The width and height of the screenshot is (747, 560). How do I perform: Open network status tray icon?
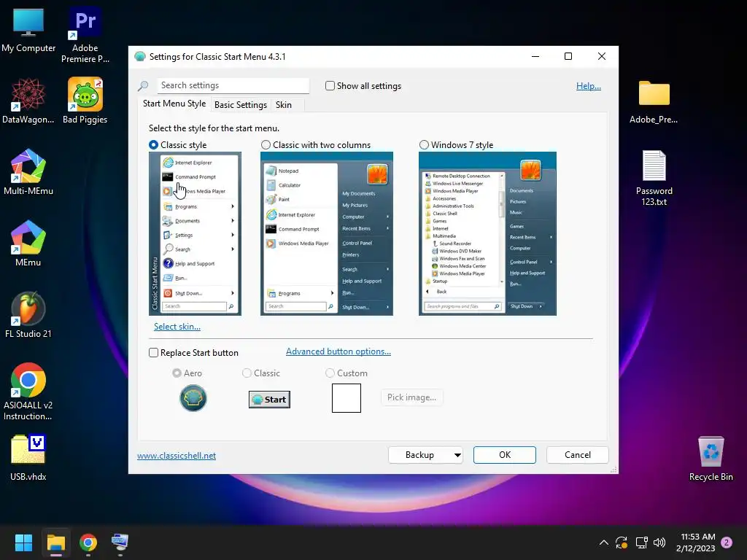tap(641, 542)
